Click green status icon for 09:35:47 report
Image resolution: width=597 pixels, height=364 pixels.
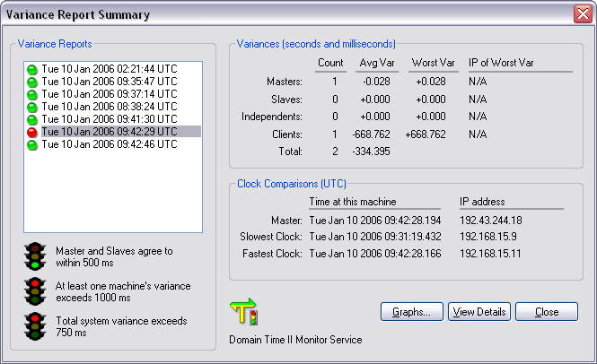point(32,82)
